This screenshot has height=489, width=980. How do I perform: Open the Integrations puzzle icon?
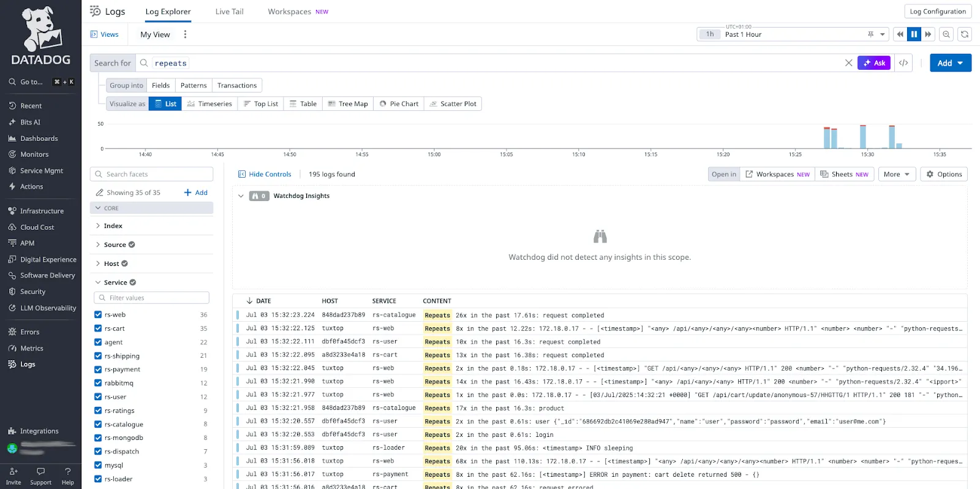12,431
